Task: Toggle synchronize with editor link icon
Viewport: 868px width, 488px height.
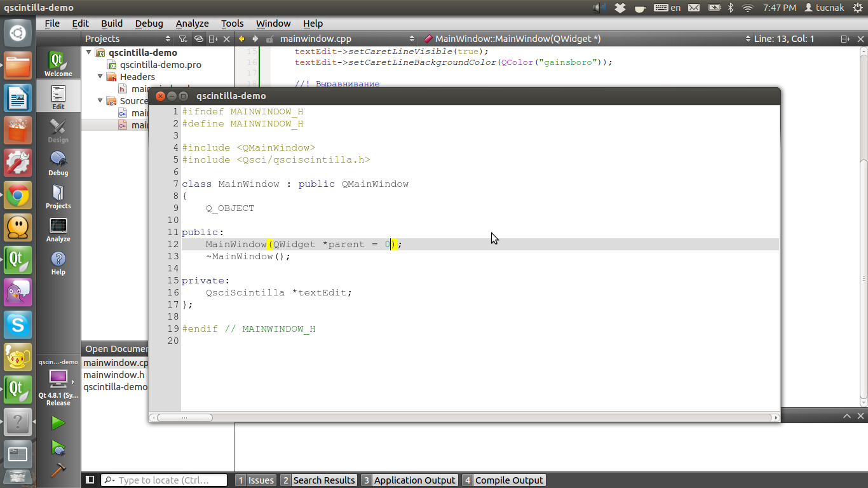Action: click(199, 39)
